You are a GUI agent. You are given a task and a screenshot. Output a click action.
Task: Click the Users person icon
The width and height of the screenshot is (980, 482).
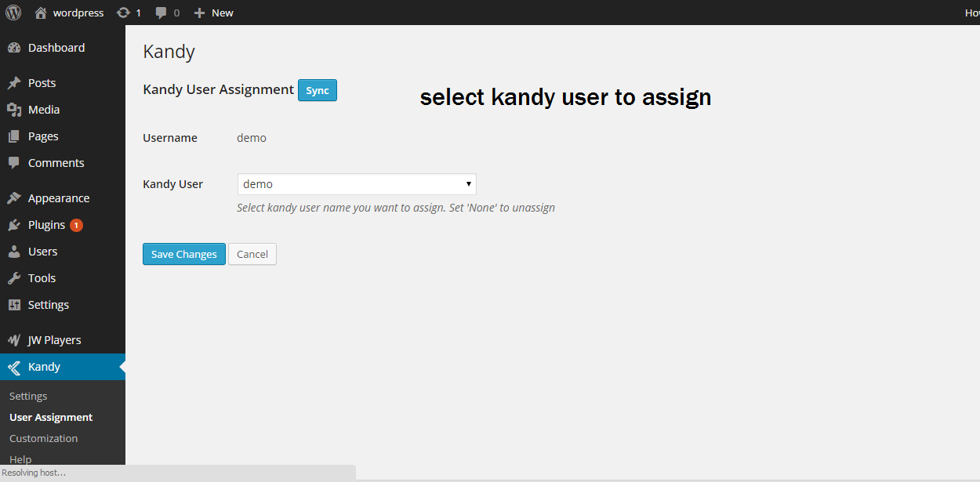14,252
